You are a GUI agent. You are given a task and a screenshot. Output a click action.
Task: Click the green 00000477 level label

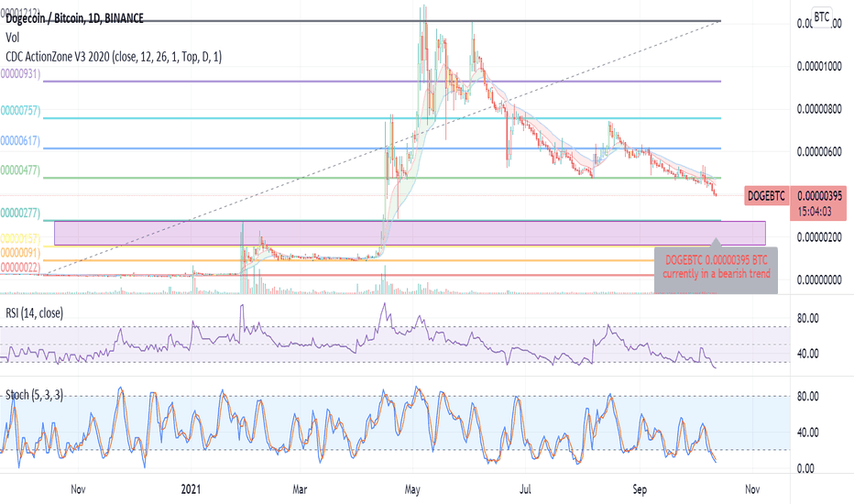pos(21,170)
